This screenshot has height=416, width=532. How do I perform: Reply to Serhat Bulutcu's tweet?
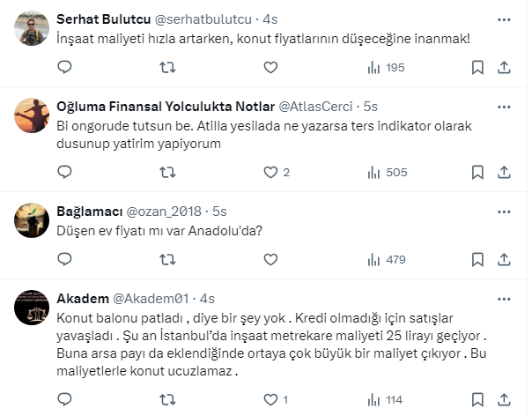[64, 68]
